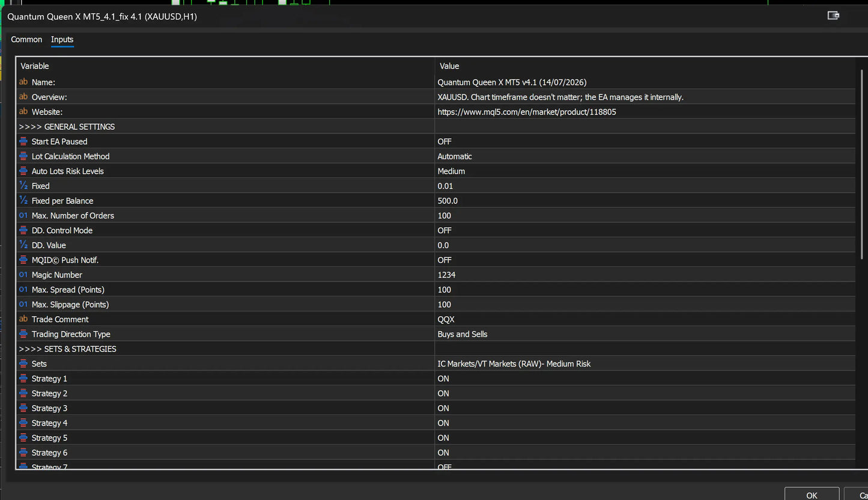
Task: Click the enum icon beside Sets
Action: pyautogui.click(x=23, y=364)
